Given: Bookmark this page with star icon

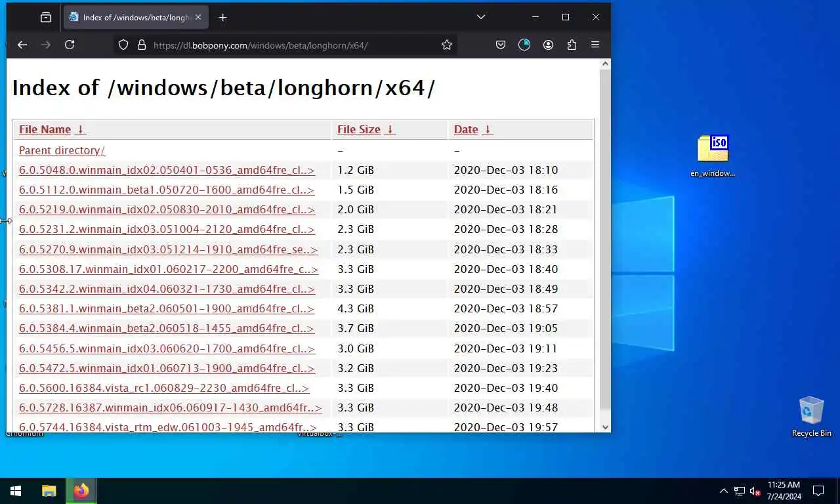Looking at the screenshot, I should tap(447, 45).
